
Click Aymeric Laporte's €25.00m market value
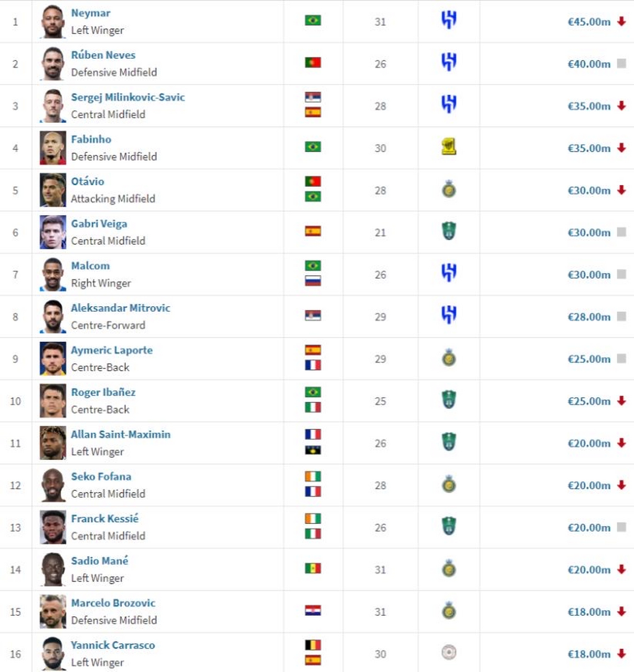(x=589, y=359)
